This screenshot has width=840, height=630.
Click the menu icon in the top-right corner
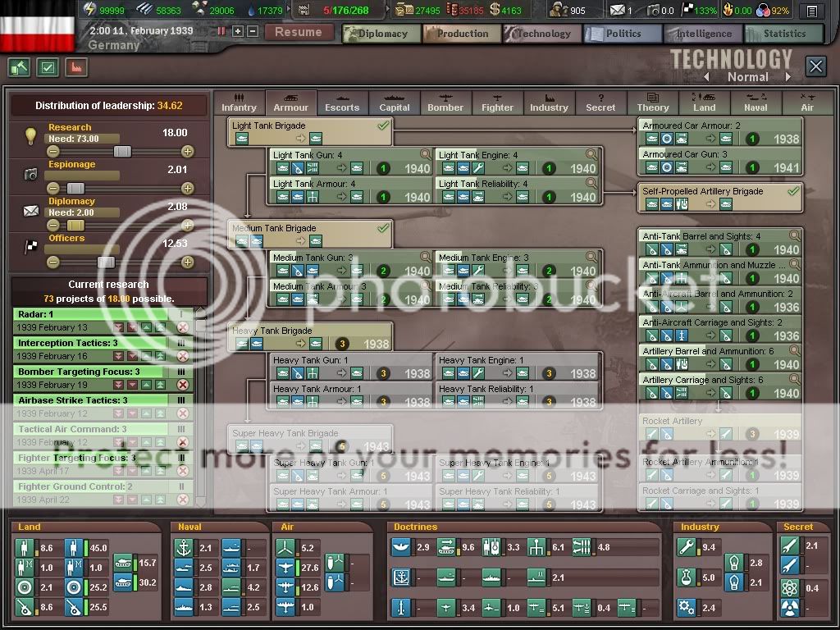point(812,11)
